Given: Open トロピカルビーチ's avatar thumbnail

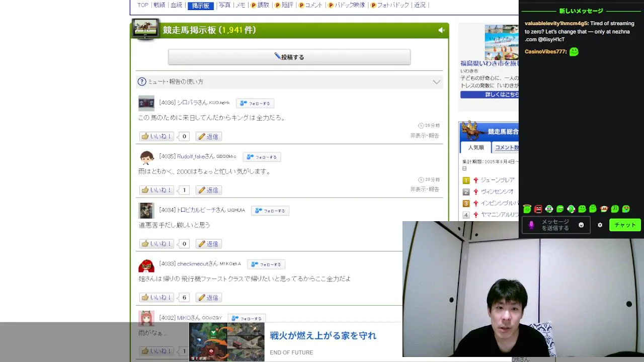Looking at the screenshot, I should (x=146, y=211).
